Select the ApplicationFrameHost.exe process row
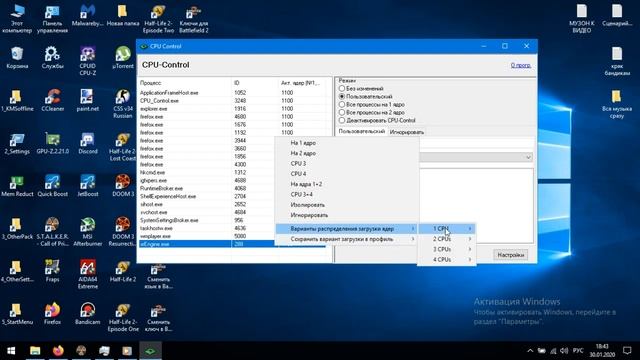Image resolution: width=640 pixels, height=360 pixels. click(x=233, y=93)
